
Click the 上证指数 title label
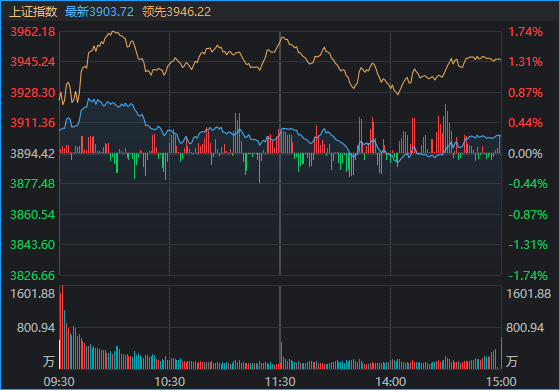33,12
